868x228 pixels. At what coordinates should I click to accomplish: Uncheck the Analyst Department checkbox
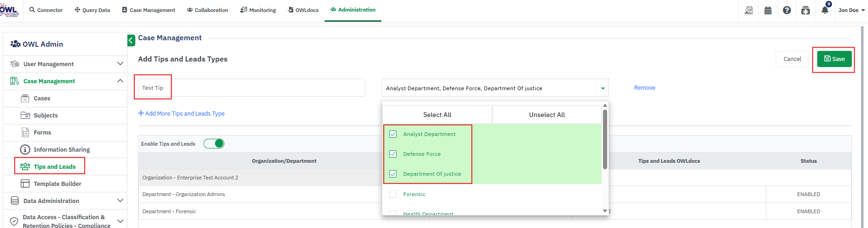click(393, 134)
